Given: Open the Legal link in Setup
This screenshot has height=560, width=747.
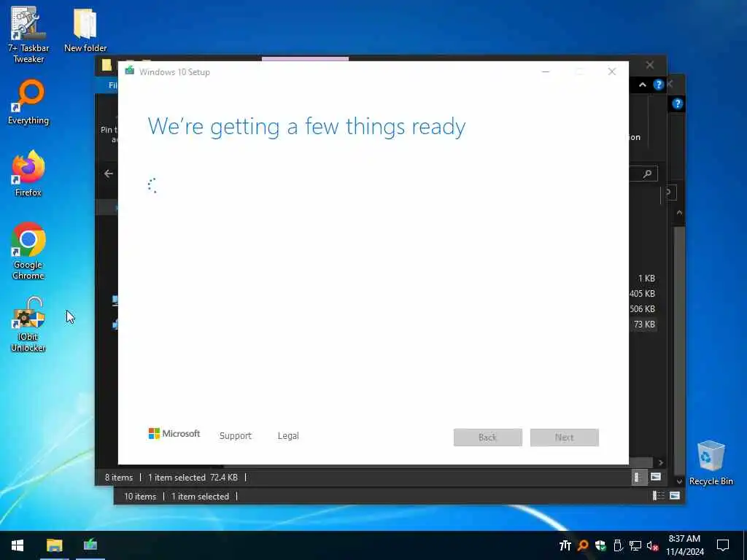Looking at the screenshot, I should [288, 436].
